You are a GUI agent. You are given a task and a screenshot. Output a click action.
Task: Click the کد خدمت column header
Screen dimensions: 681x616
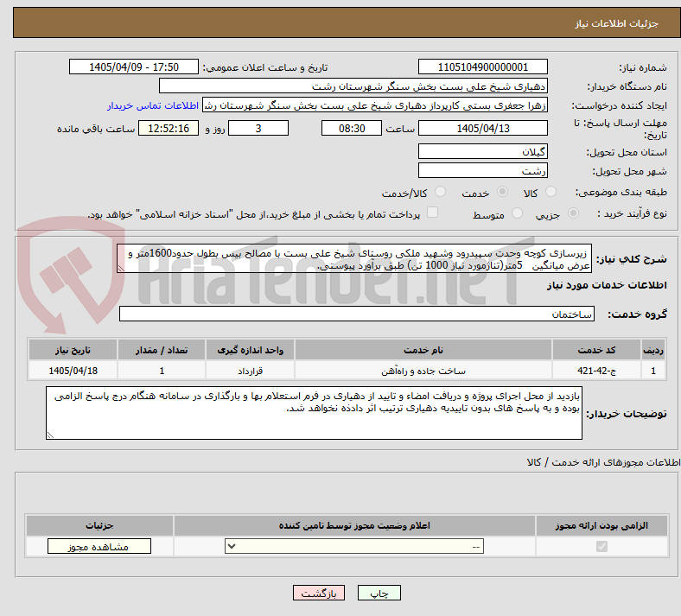597,350
